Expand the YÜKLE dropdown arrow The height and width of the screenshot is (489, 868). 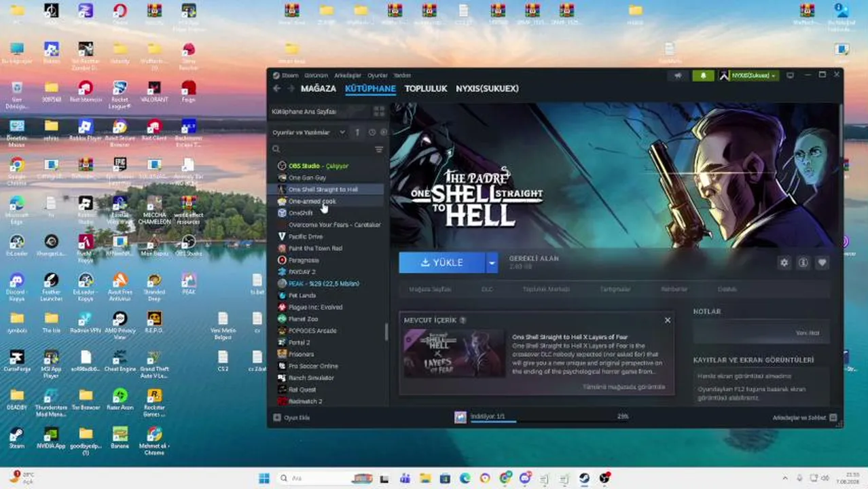491,262
